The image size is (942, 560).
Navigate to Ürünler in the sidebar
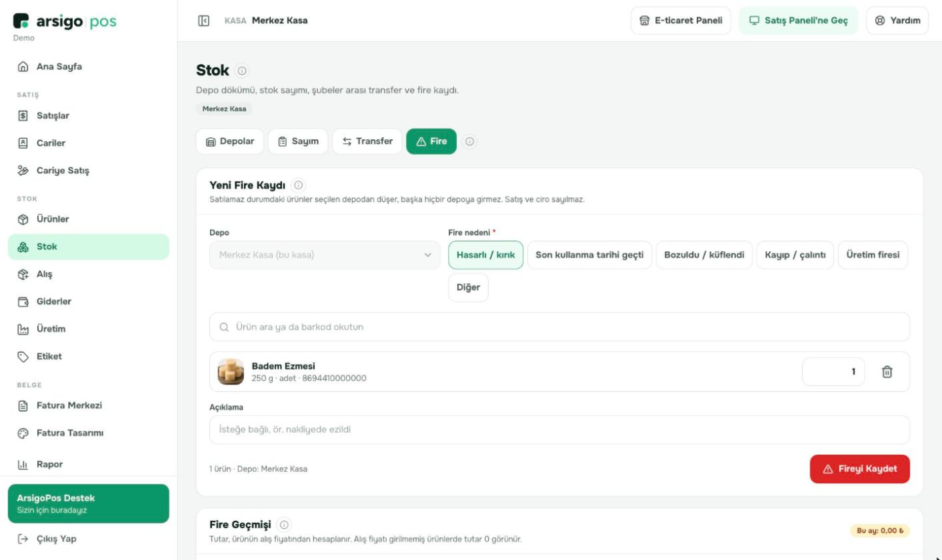[x=89, y=219]
